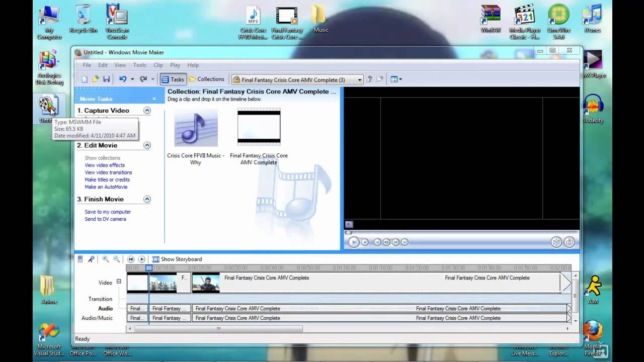The image size is (644, 362).
Task: Click the New Project toolbar icon
Action: [85, 79]
